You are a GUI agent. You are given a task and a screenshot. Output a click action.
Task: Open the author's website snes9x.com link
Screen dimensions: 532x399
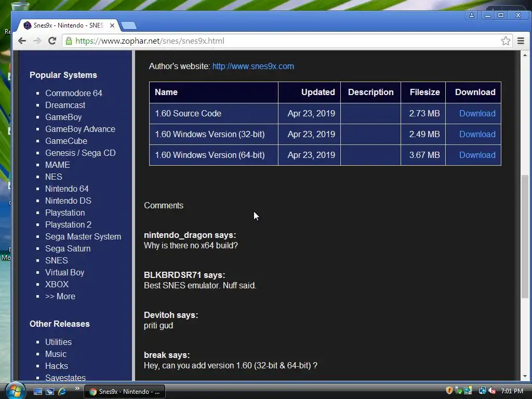coord(253,66)
